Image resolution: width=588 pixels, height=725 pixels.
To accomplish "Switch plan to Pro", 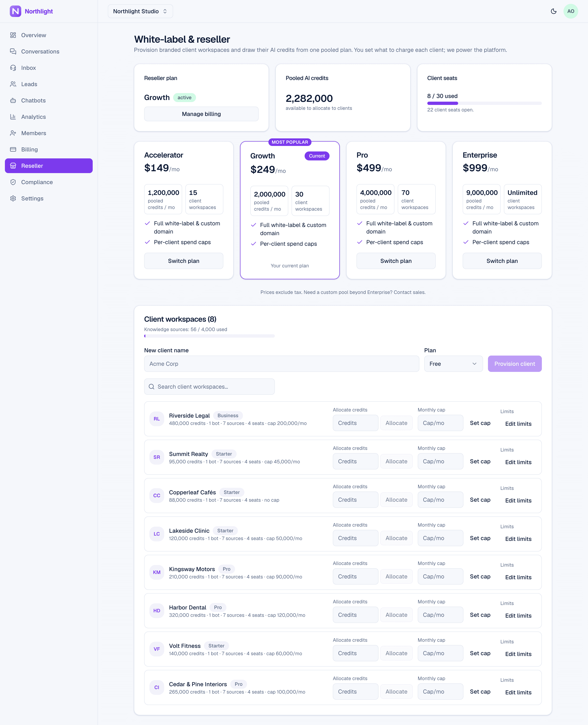I will coord(396,261).
